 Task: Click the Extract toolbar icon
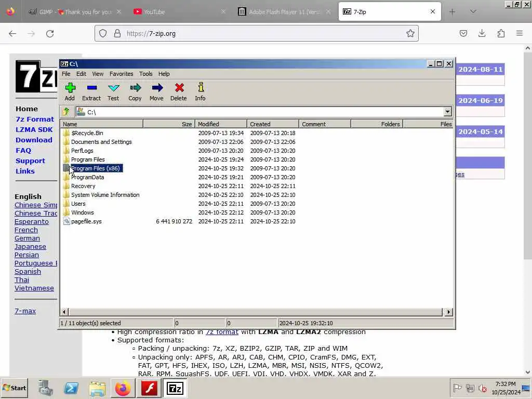tap(91, 88)
